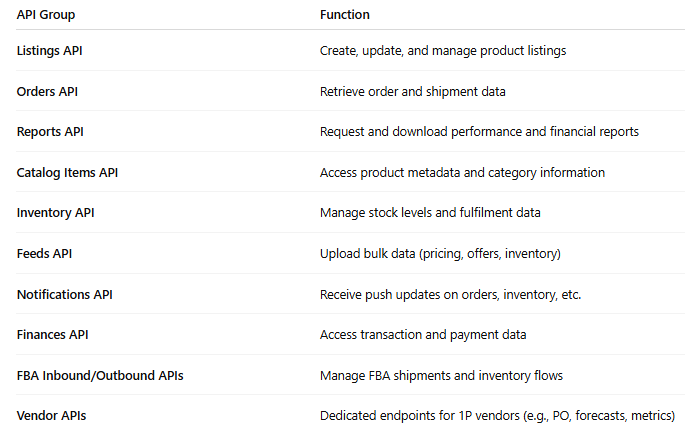Click the "Reports API" group name

[x=50, y=132]
